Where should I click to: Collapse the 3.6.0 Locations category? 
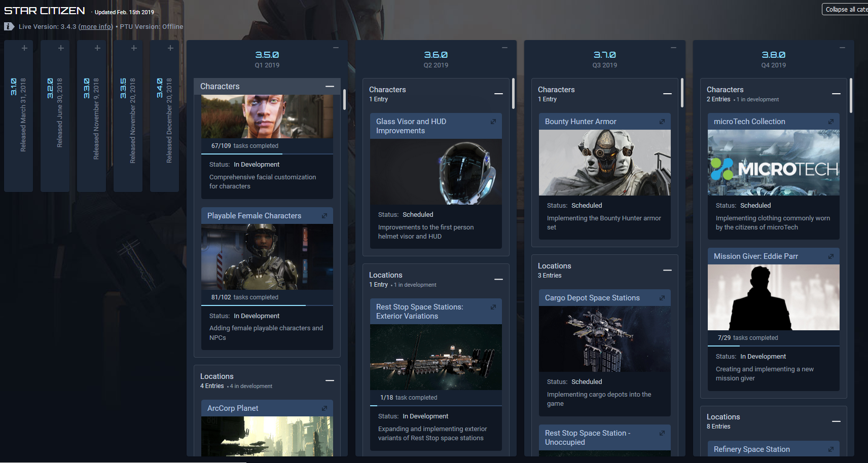[498, 279]
